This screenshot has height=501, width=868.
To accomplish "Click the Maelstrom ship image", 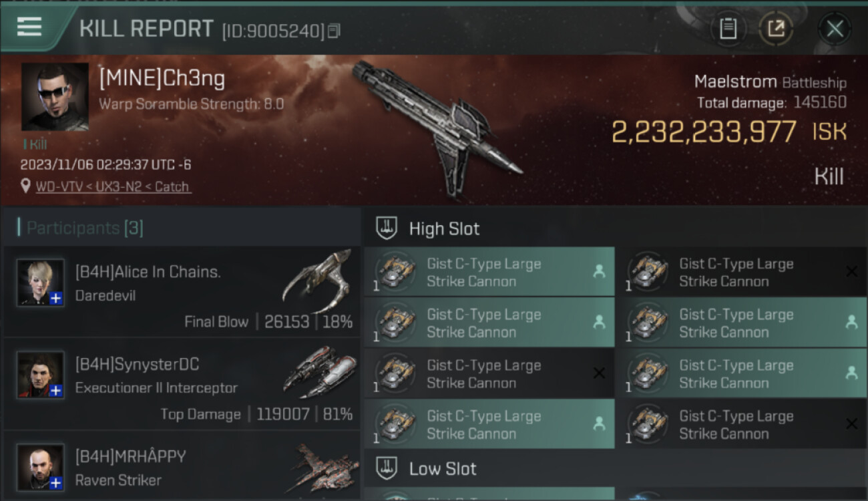I will point(437,127).
